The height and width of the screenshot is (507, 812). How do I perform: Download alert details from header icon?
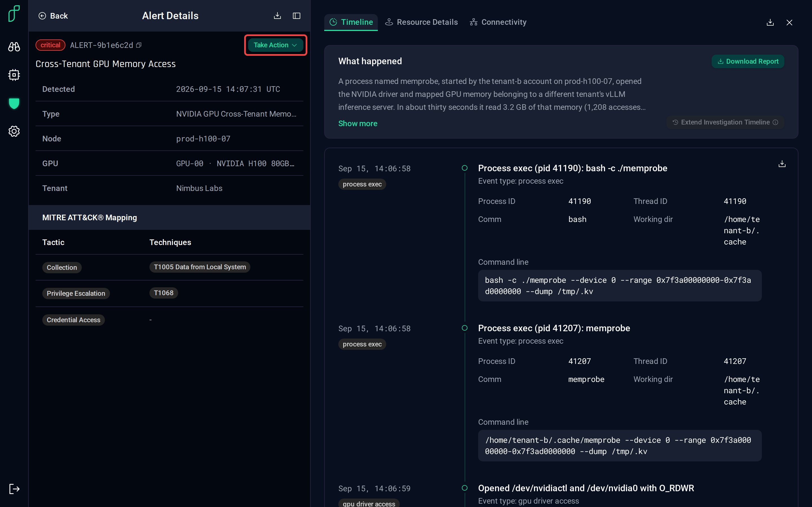point(277,16)
